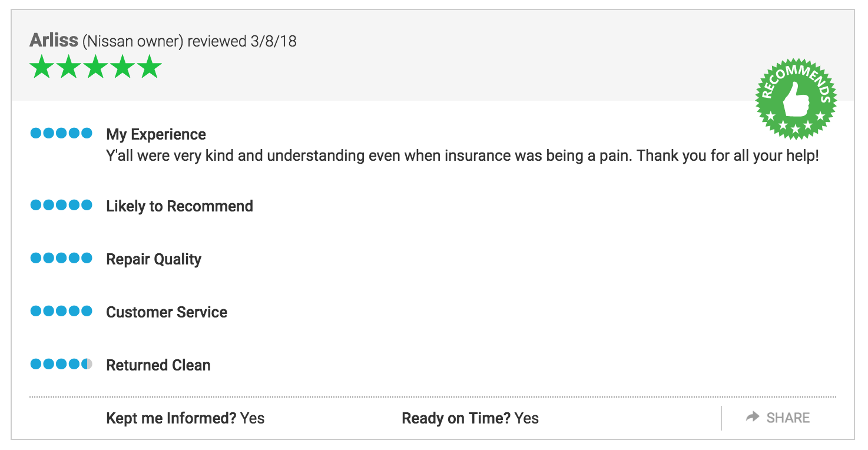
Task: Click the Customer Service label
Action: (x=167, y=312)
